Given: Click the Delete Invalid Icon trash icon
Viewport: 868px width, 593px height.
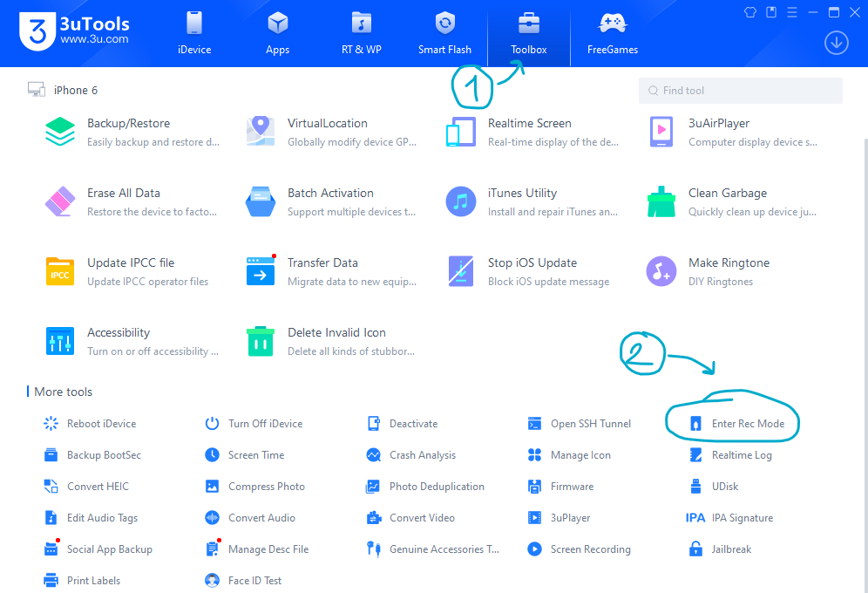Looking at the screenshot, I should coord(261,341).
